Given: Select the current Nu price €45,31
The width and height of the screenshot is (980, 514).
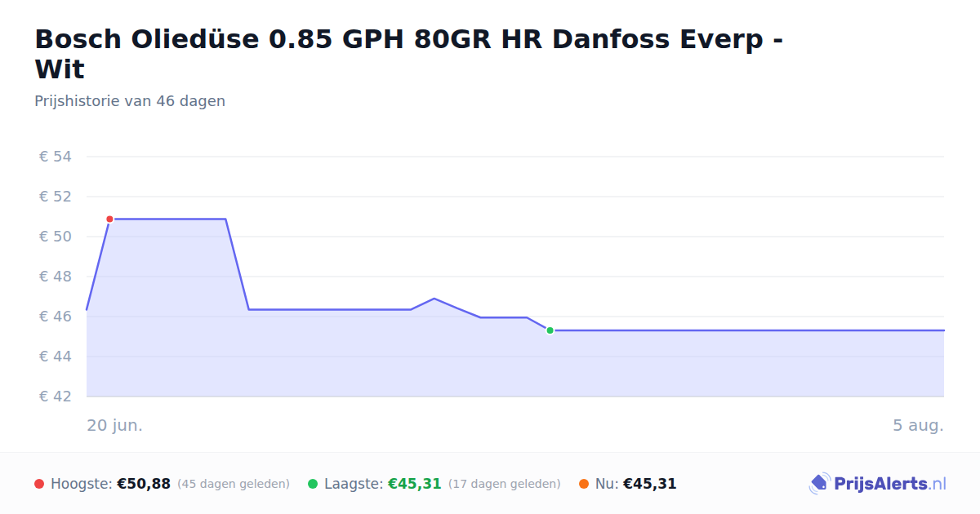Looking at the screenshot, I should pos(650,484).
